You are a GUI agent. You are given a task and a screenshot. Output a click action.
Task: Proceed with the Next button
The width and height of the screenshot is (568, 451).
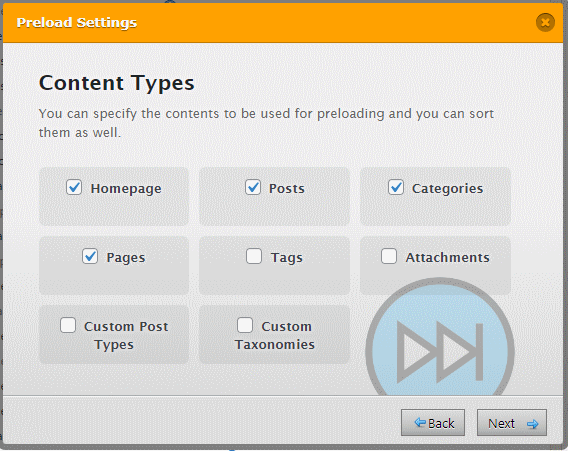point(512,423)
